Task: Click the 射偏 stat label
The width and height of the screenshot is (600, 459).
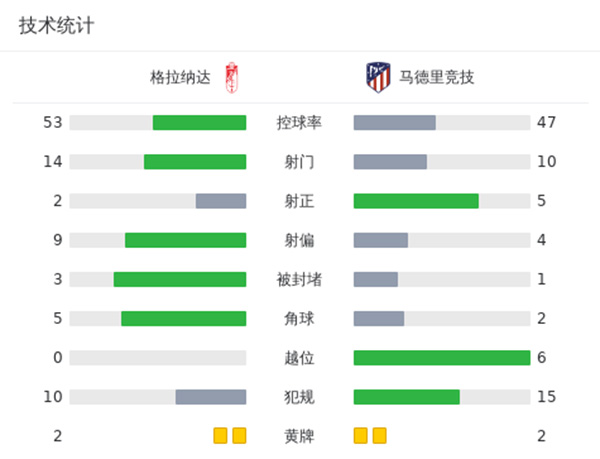Action: point(299,240)
